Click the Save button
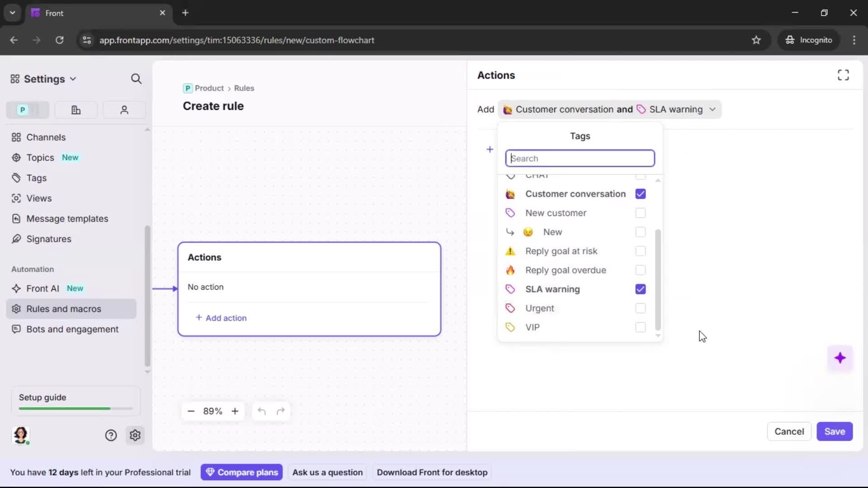Viewport: 868px width, 488px height. click(x=835, y=432)
